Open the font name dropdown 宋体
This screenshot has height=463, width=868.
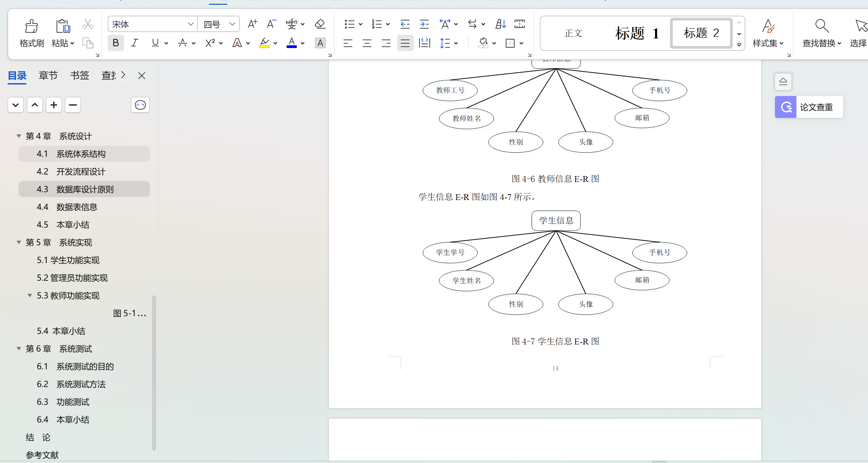click(x=191, y=24)
